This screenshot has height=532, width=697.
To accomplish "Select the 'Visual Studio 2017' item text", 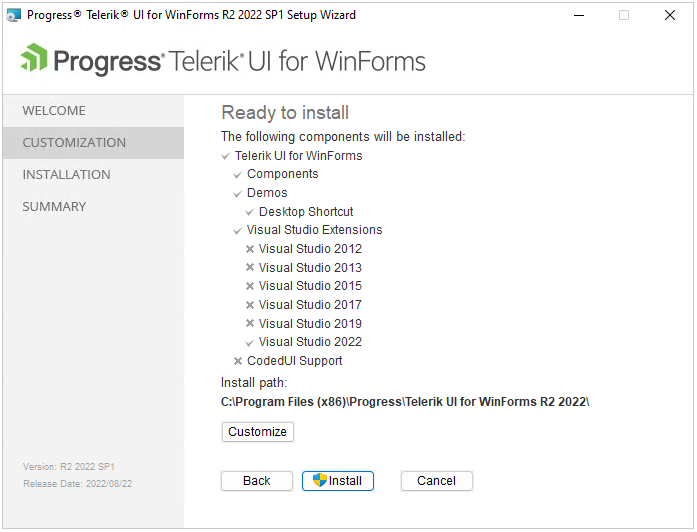I will [x=310, y=305].
